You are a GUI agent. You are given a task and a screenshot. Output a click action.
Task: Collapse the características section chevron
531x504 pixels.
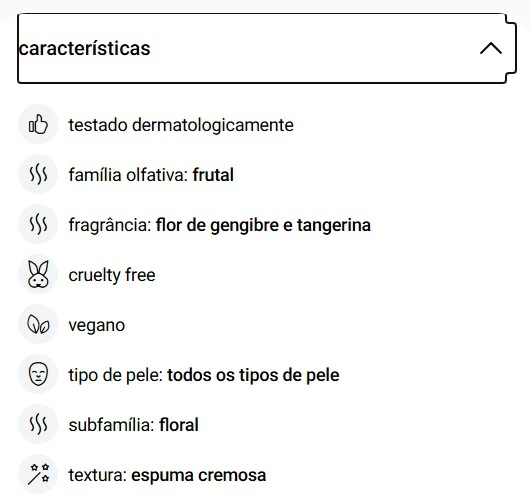491,48
